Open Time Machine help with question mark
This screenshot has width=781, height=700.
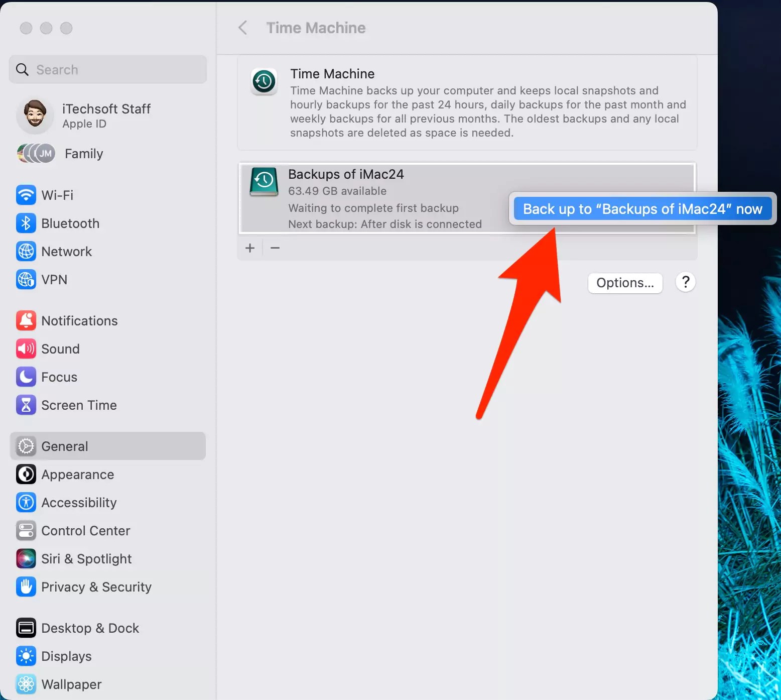point(686,282)
